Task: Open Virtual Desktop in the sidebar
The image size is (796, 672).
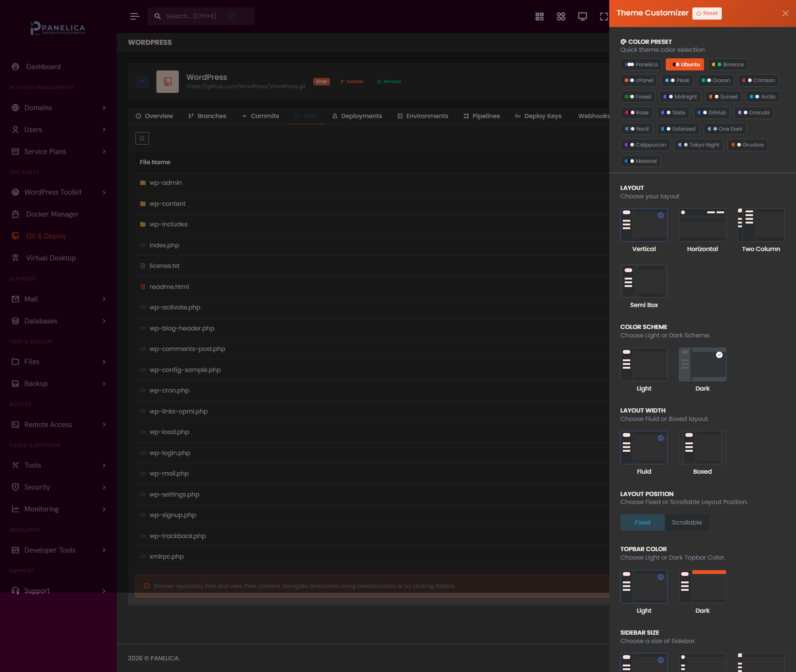Action: click(x=50, y=258)
